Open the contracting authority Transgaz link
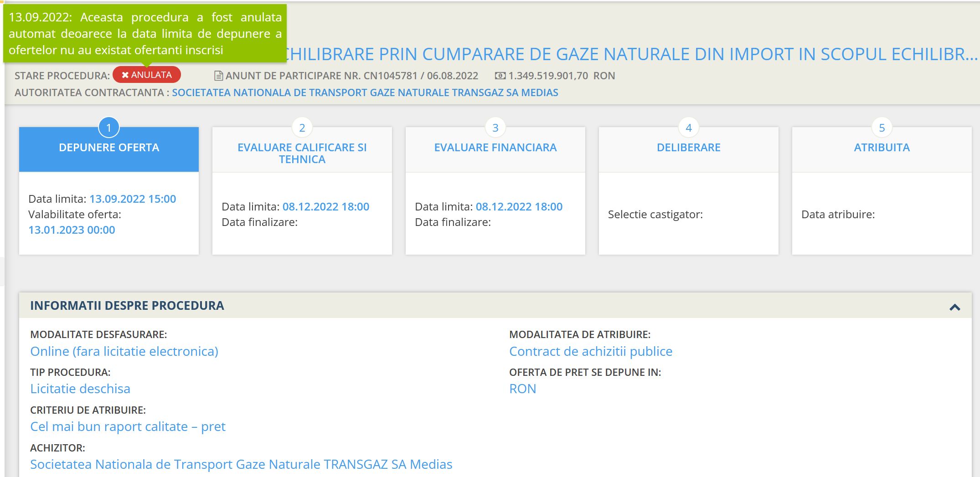Screen dimensions: 980x477 [x=365, y=92]
